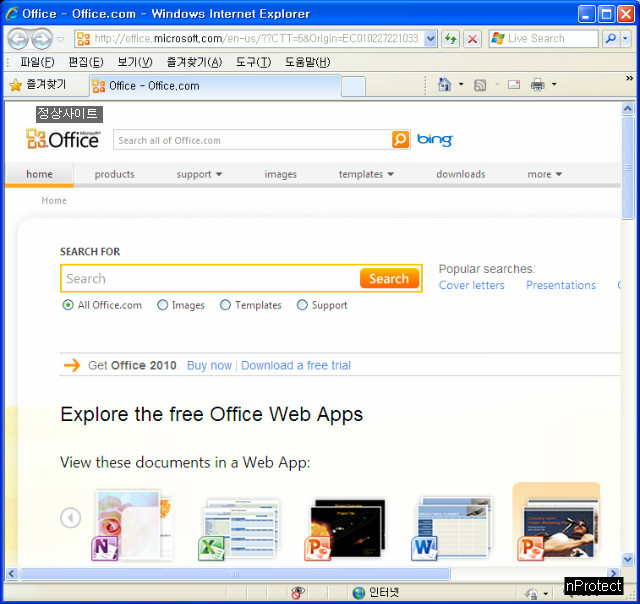The image size is (640, 604).
Task: Go to the downloads navigation tab
Action: point(461,174)
